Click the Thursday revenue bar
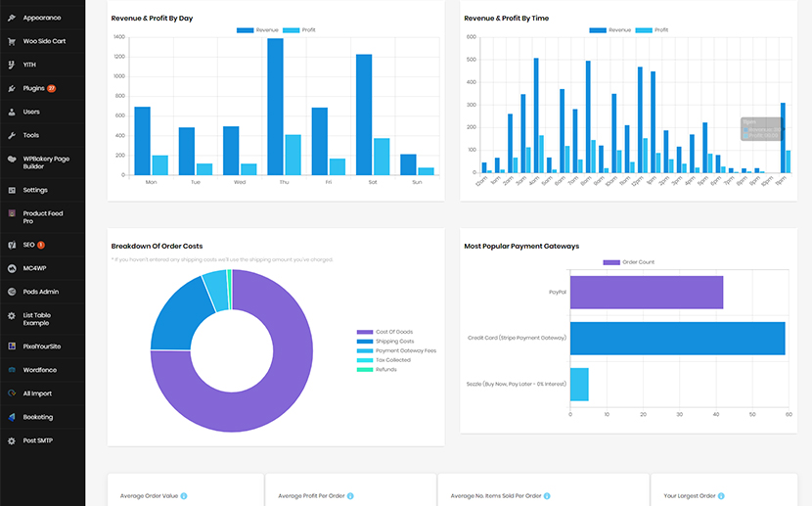This screenshot has width=812, height=506. pos(276,107)
